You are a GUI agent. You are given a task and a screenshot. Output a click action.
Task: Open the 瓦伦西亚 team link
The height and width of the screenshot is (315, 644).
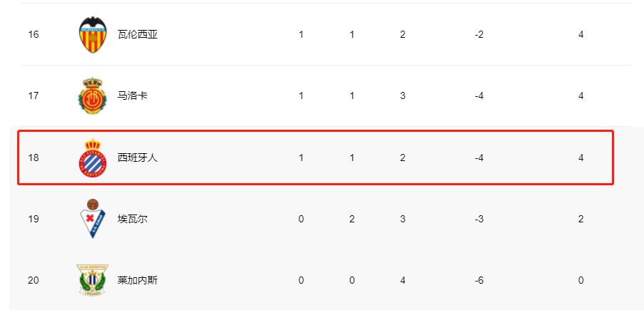tap(137, 34)
